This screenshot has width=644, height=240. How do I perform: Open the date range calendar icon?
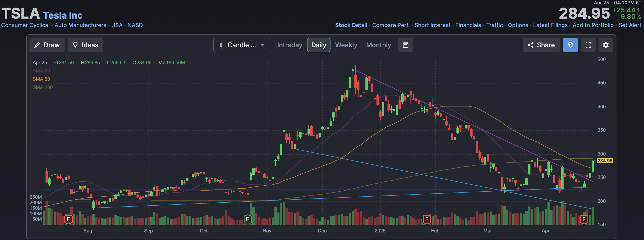pos(405,45)
